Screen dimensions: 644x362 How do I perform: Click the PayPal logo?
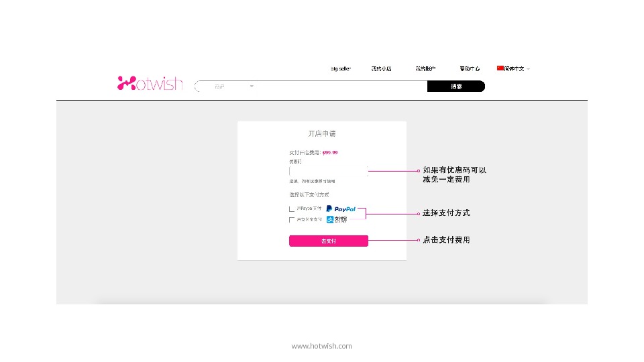[x=341, y=209]
